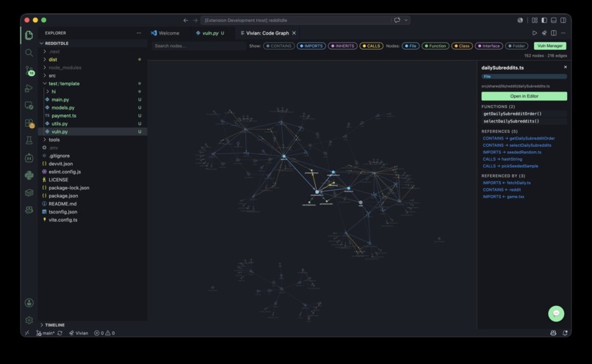Close the Vivian: Code Graph tab
Viewport: 592px width, 364px height.
(x=294, y=33)
